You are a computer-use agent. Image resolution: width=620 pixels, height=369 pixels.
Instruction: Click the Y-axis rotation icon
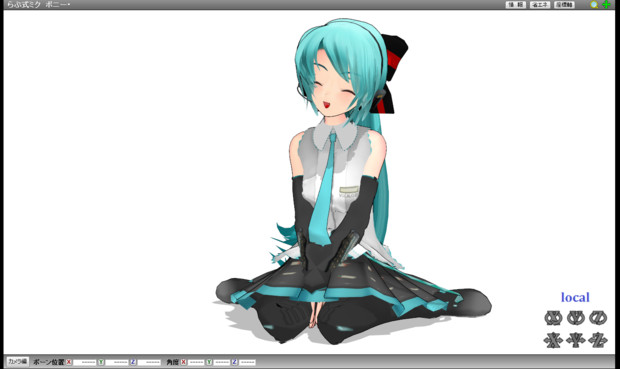point(575,318)
